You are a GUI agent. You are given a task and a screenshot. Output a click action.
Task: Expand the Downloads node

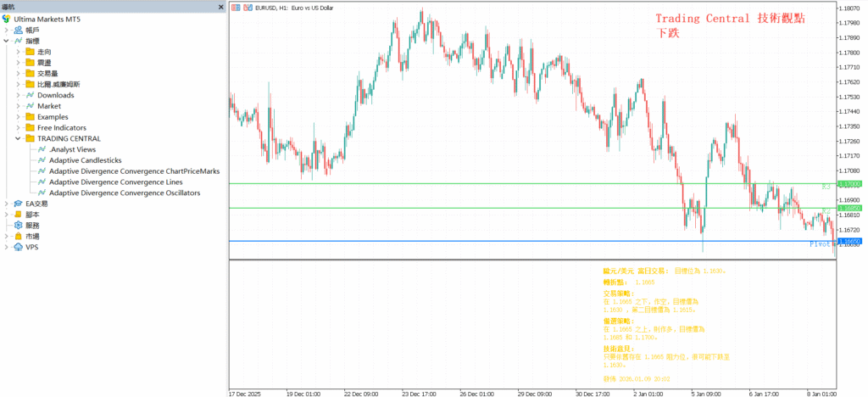(19, 95)
